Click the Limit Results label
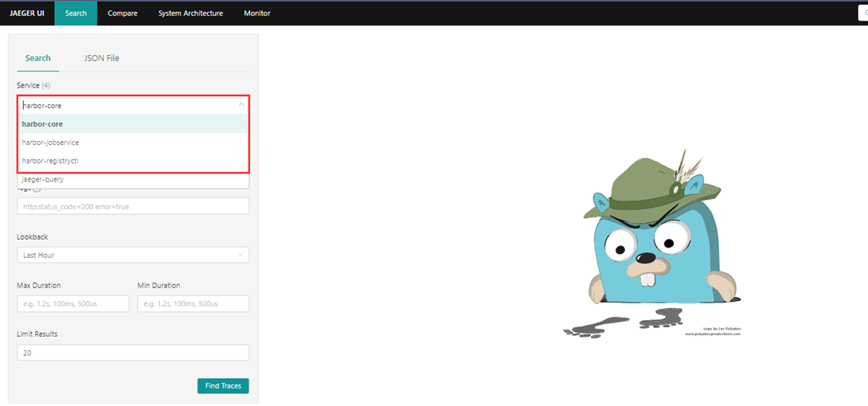This screenshot has height=406, width=868. click(x=37, y=334)
